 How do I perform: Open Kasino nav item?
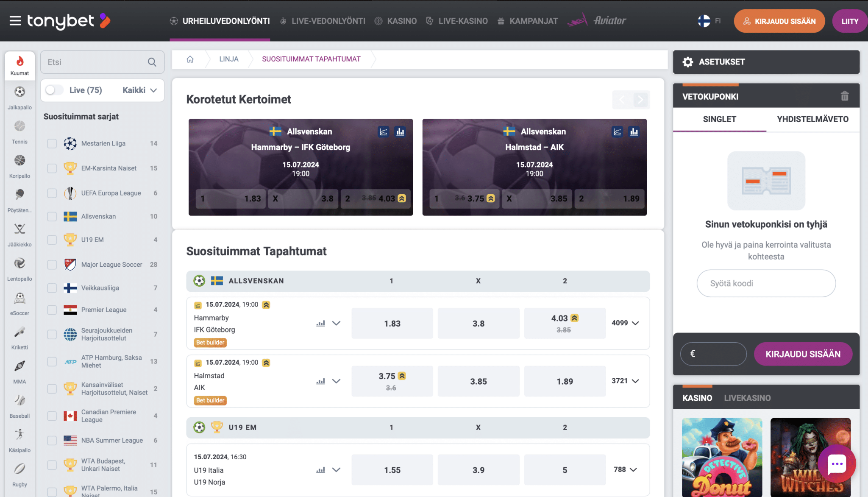click(396, 21)
